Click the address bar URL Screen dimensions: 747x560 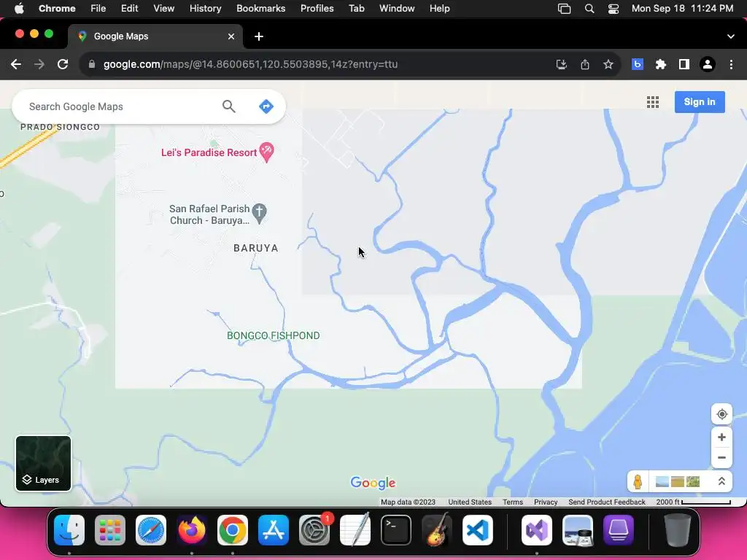pyautogui.click(x=251, y=64)
